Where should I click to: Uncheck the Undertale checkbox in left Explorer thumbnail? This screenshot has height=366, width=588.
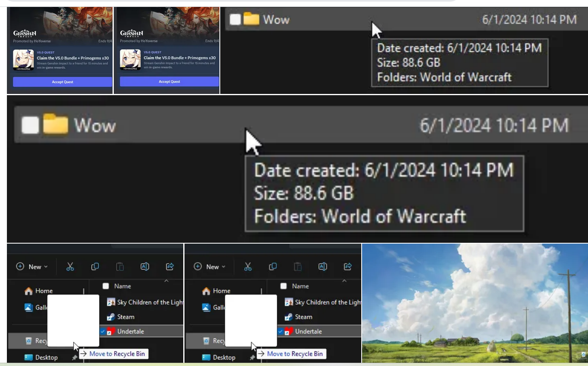click(x=103, y=331)
